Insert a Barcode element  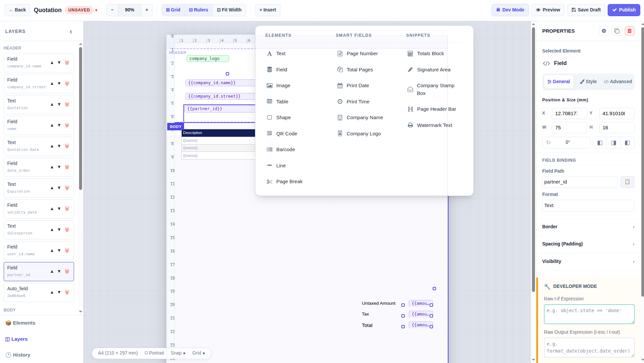(281, 150)
